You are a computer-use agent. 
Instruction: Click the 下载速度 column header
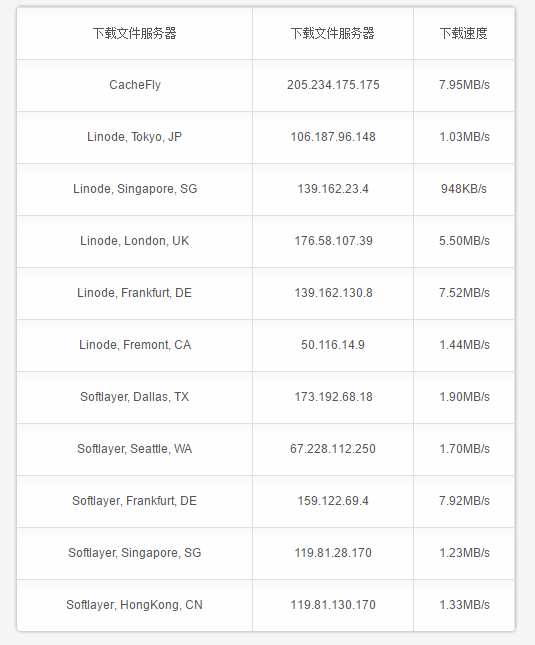point(463,33)
